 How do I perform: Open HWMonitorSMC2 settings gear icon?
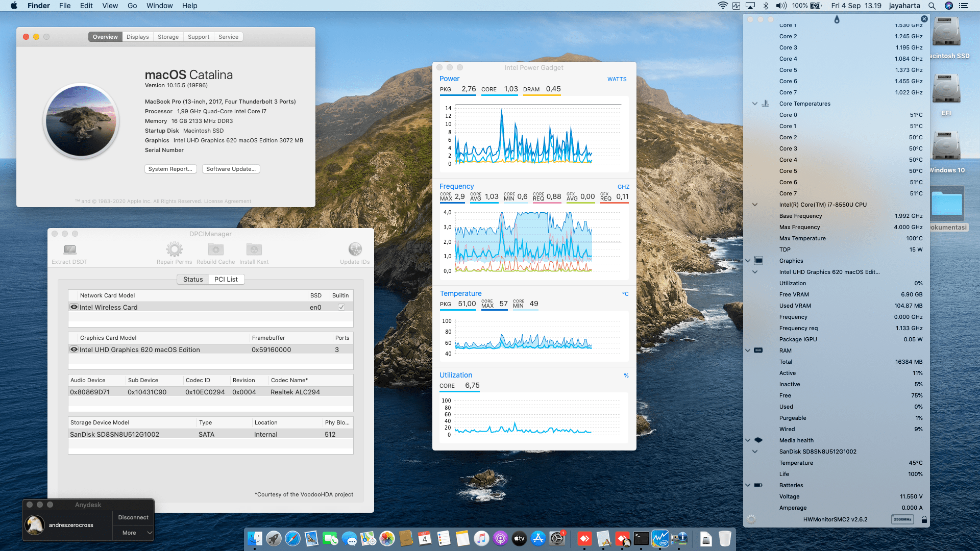(x=751, y=519)
